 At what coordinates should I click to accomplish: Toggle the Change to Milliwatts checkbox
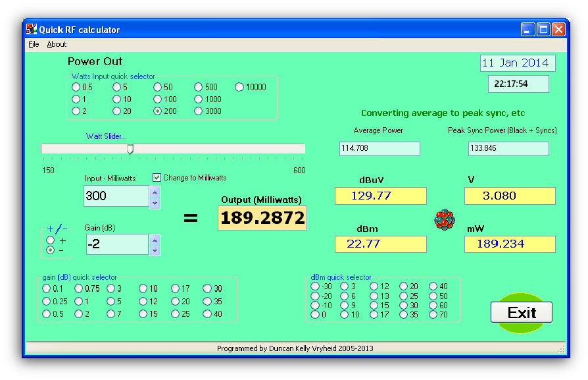pos(157,178)
